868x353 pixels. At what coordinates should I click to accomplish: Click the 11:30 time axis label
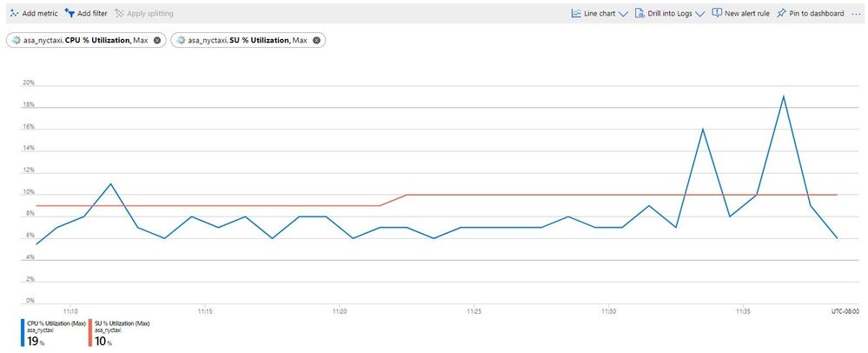click(608, 312)
